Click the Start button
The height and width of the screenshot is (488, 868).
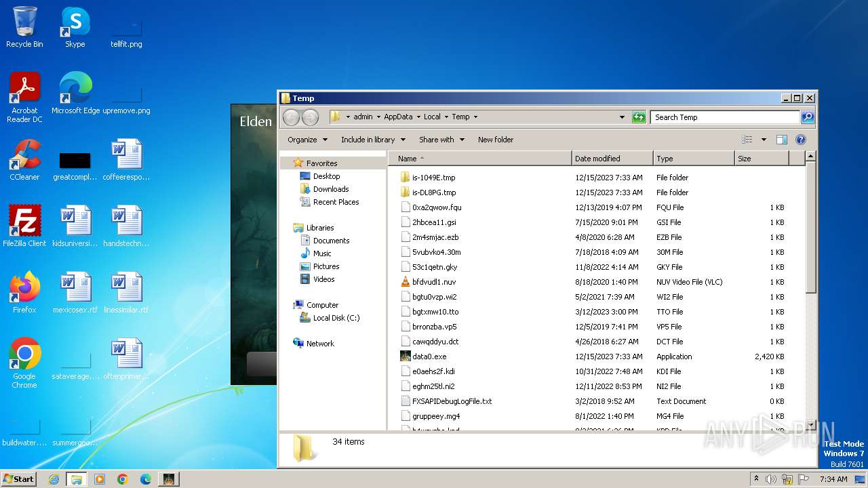[x=19, y=479]
